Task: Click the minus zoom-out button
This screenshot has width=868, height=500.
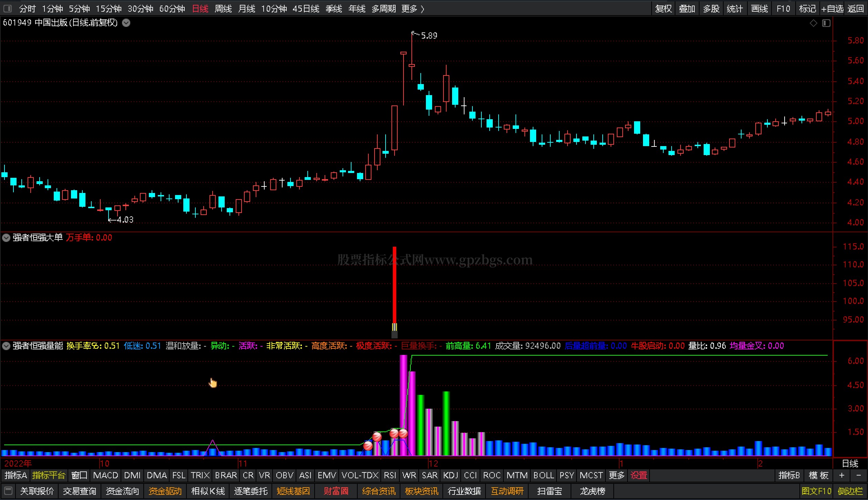Action: pyautogui.click(x=858, y=476)
